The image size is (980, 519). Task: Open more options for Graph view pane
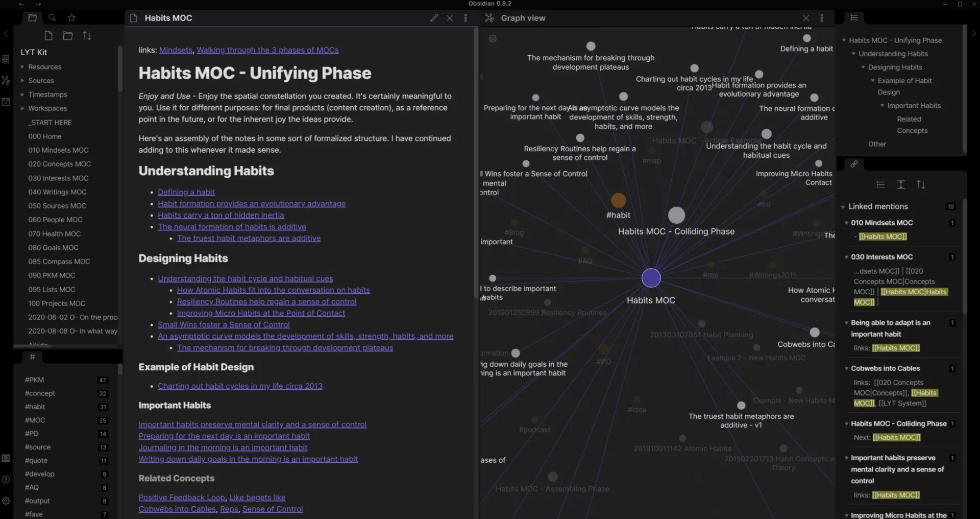click(822, 18)
